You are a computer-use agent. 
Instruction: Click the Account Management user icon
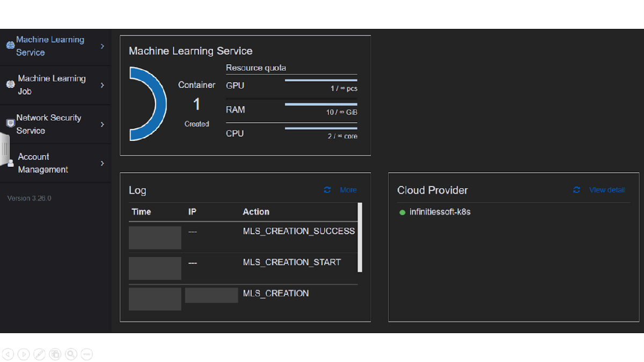pos(10,163)
